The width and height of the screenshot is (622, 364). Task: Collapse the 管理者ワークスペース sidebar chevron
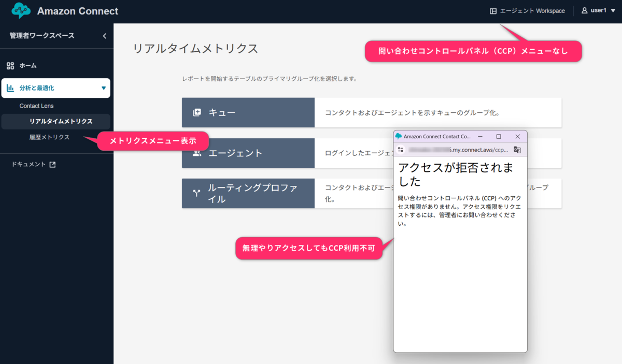pos(104,36)
